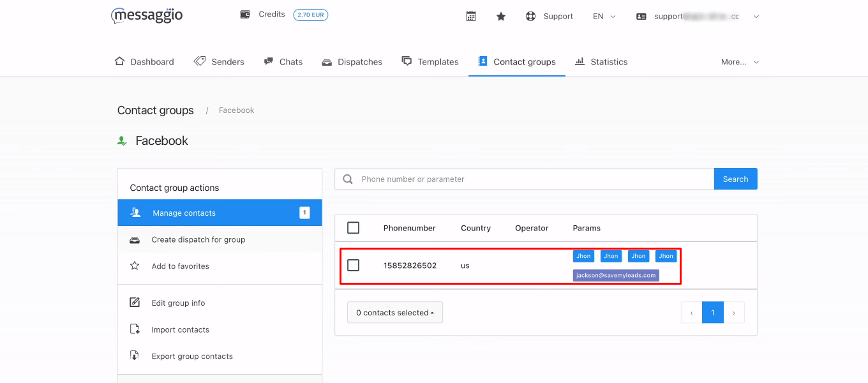This screenshot has height=383, width=868.
Task: Click the Create dispatch tray icon
Action: (x=135, y=240)
